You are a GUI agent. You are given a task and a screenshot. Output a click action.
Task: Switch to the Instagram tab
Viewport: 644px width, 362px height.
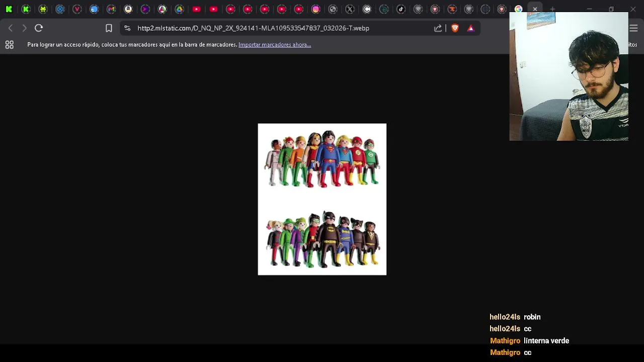(x=315, y=9)
